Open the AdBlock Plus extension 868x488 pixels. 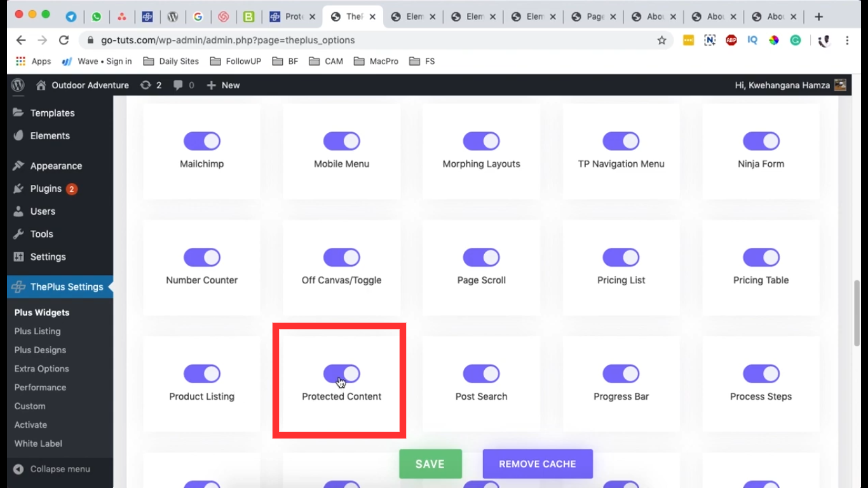[x=731, y=40]
